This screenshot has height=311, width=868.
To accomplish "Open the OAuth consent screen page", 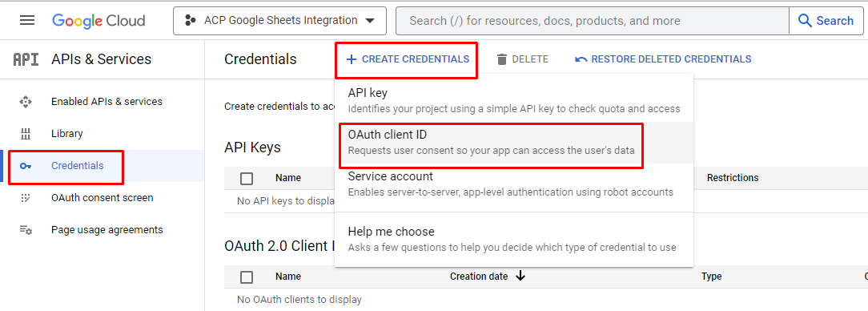I will [102, 197].
